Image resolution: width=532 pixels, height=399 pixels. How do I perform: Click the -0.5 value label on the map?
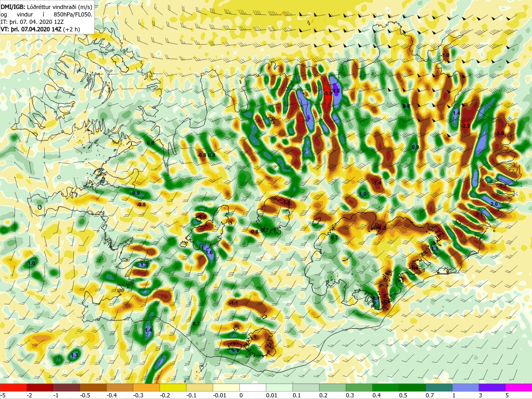point(141,205)
